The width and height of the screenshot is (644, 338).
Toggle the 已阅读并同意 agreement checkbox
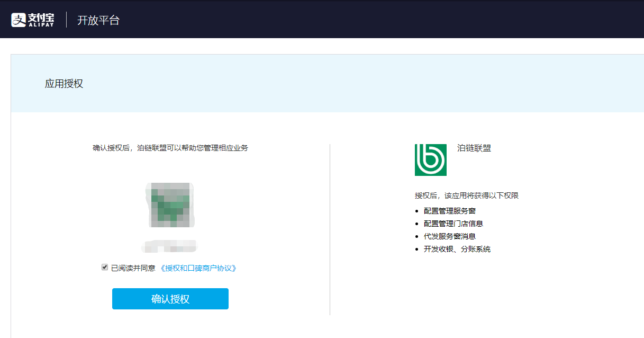point(105,268)
